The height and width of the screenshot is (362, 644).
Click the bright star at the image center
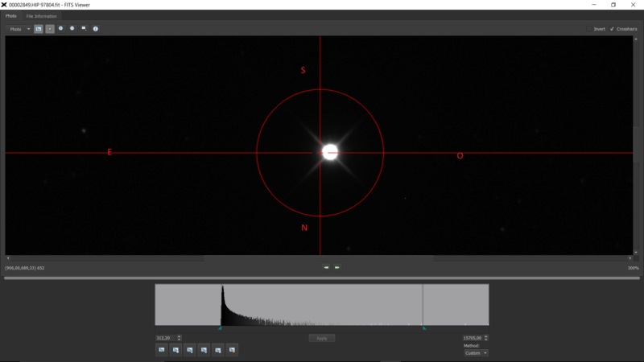330,152
